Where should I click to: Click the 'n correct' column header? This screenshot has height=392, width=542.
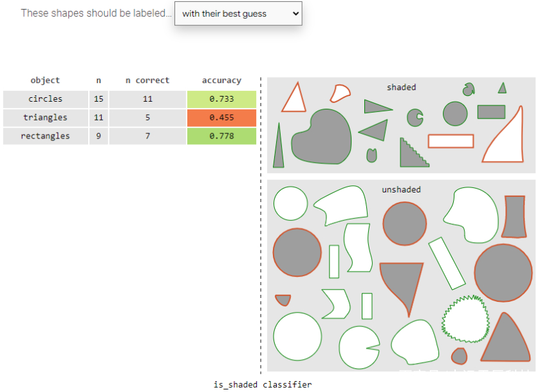[x=147, y=80]
